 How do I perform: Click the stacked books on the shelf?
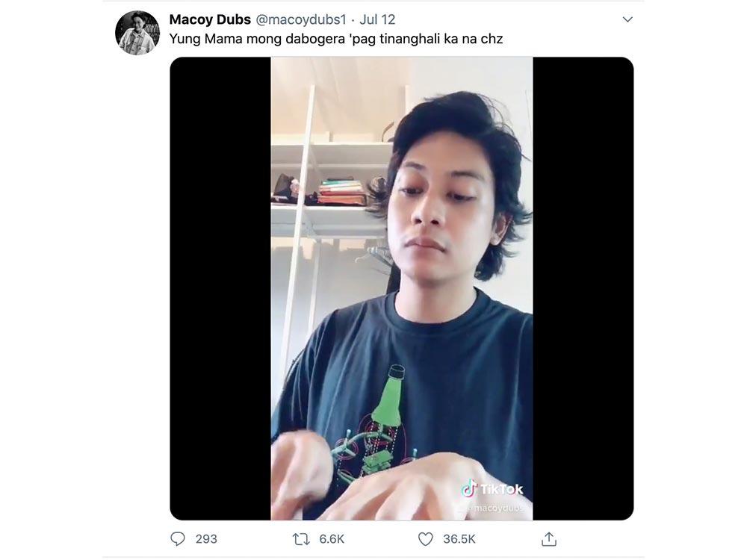[x=342, y=192]
